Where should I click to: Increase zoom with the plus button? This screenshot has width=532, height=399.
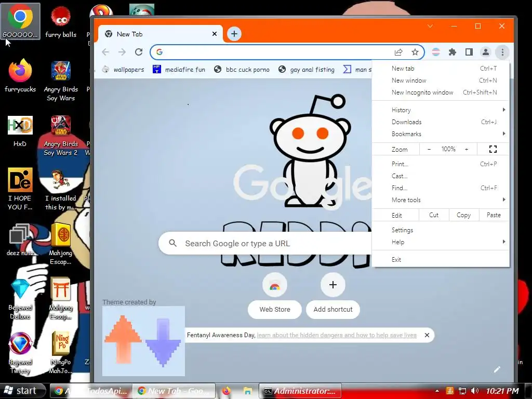[467, 149]
